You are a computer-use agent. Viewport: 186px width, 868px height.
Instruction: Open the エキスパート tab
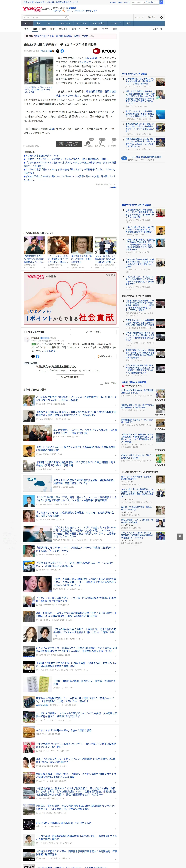click(x=64, y=24)
